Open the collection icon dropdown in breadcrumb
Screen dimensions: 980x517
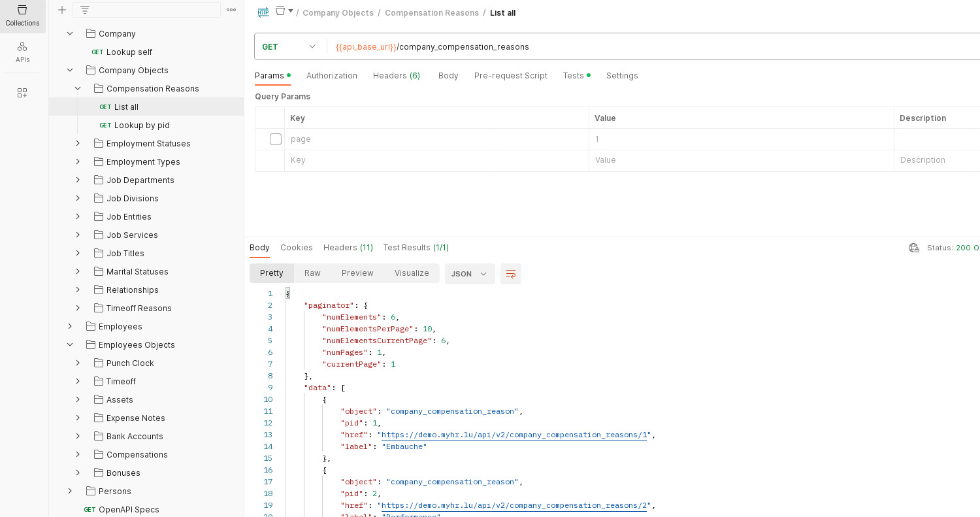pyautogui.click(x=284, y=11)
